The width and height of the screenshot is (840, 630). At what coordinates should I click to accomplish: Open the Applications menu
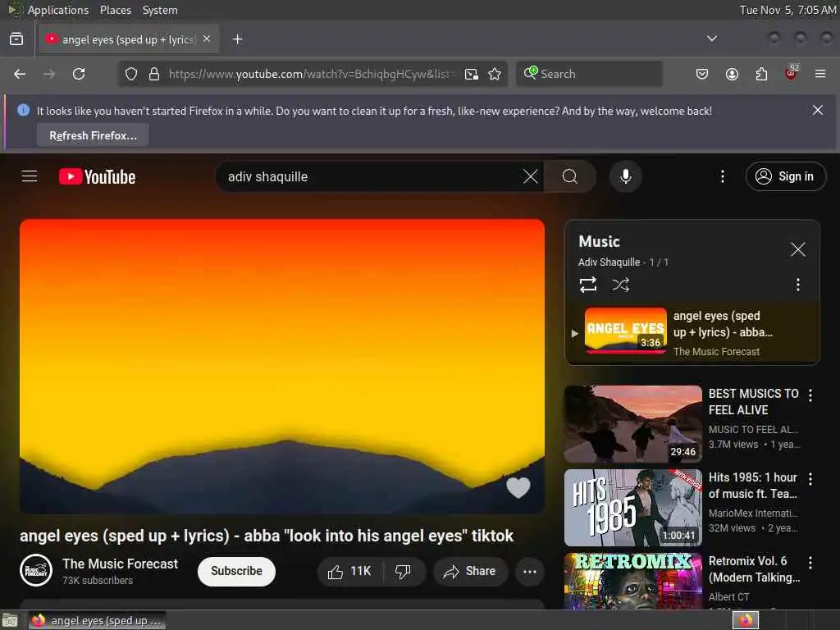point(58,10)
